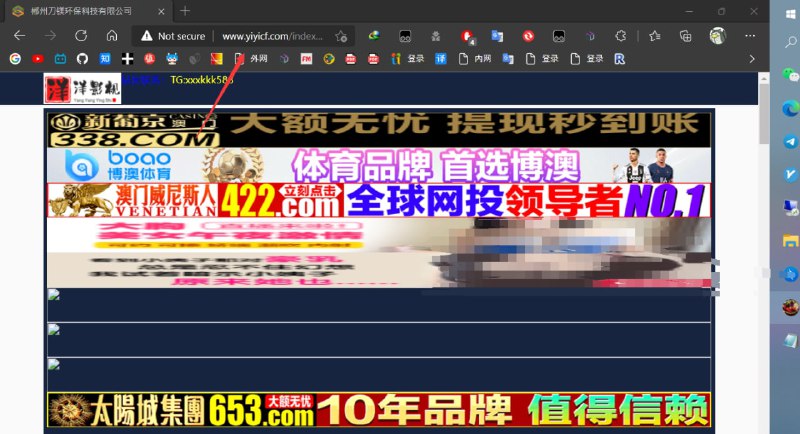The width and height of the screenshot is (800, 434).
Task: Open the browser profile avatar
Action: [717, 36]
